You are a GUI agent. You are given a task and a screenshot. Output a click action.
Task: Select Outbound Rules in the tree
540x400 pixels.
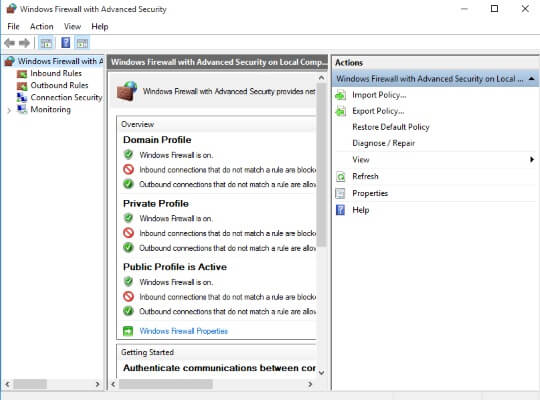pyautogui.click(x=59, y=85)
